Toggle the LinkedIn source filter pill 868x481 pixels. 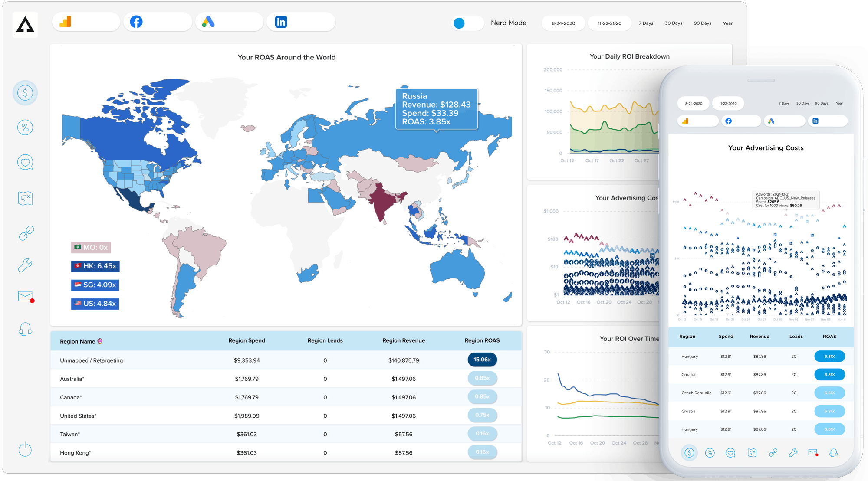coord(301,22)
